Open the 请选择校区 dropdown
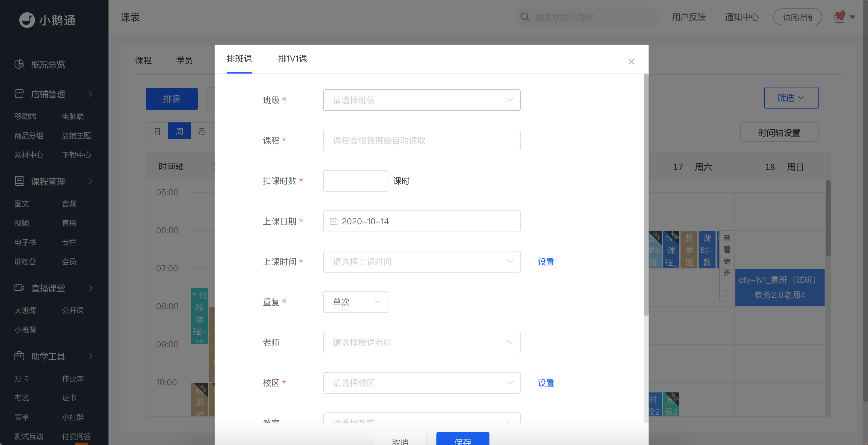The height and width of the screenshot is (445, 868). click(x=422, y=383)
